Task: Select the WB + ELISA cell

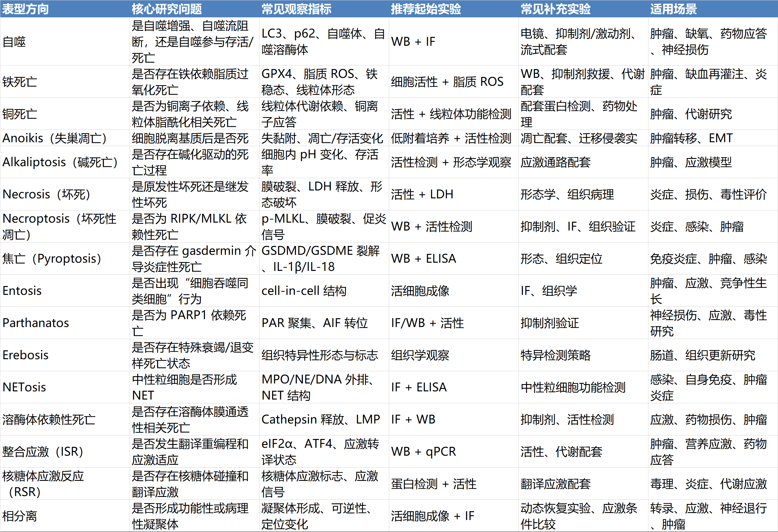Action: (x=423, y=259)
